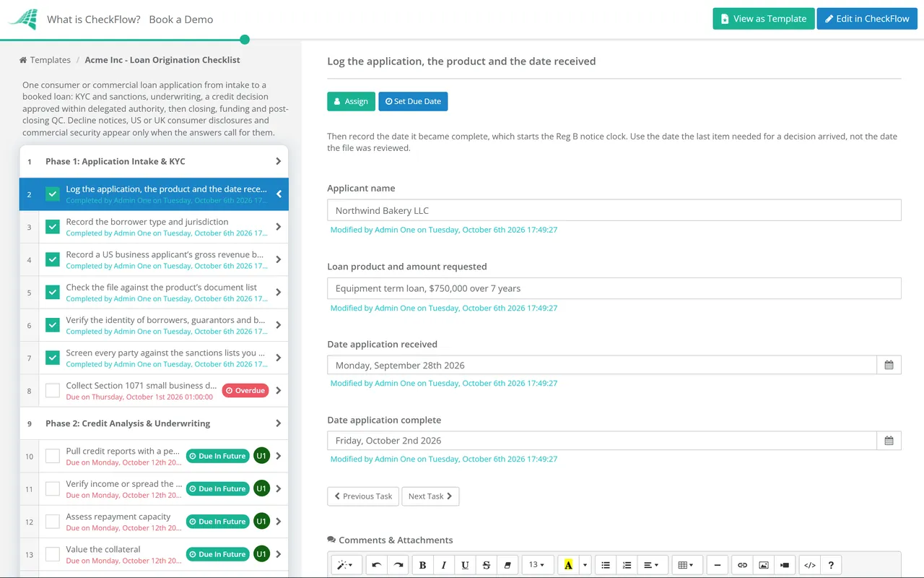Screen dimensions: 924x578
Task: Expand Phase 2: Credit Analysis & Underwriting chevron
Action: click(x=279, y=423)
